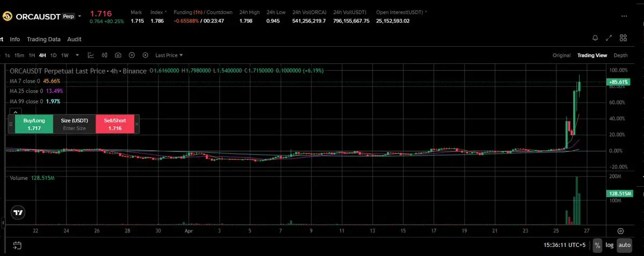Grab the quick order panel drag handle

pos(11,124)
